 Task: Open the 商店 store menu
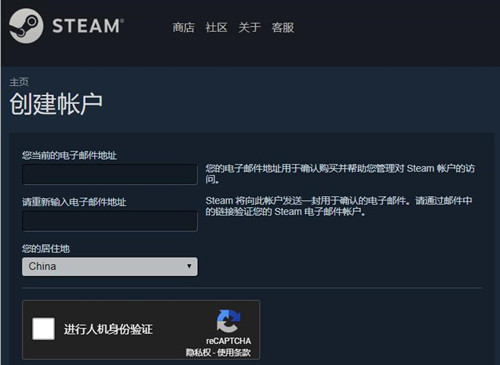tap(184, 28)
